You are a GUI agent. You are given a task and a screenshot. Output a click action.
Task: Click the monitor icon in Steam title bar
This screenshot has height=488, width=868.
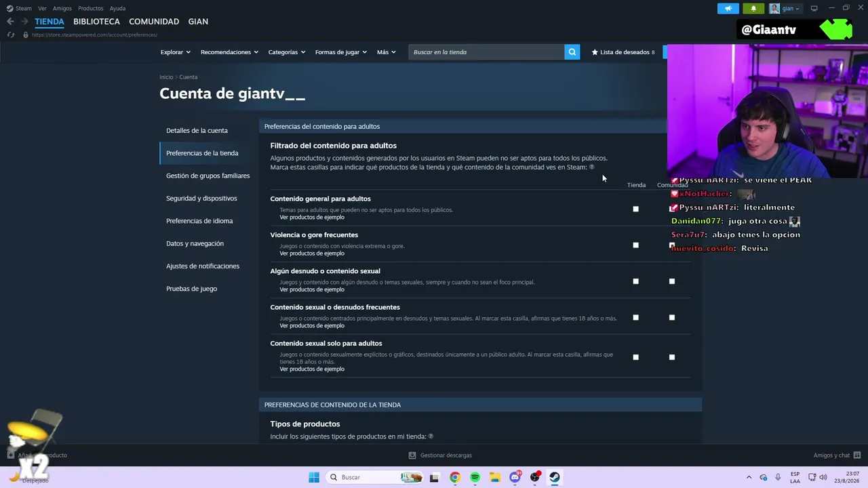tap(814, 9)
